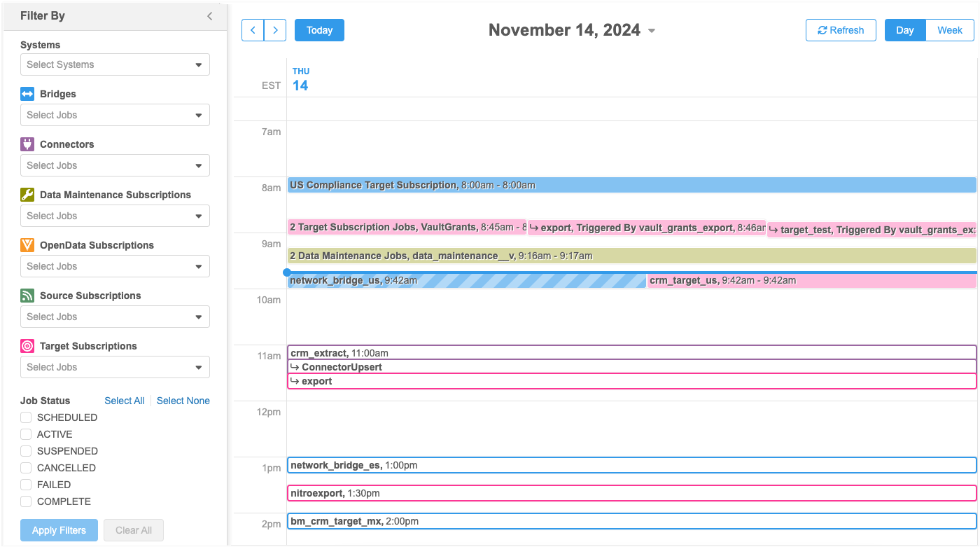Screen dimensions: 980x547
Task: Click the Target Subscriptions bullseye icon
Action: pyautogui.click(x=27, y=346)
